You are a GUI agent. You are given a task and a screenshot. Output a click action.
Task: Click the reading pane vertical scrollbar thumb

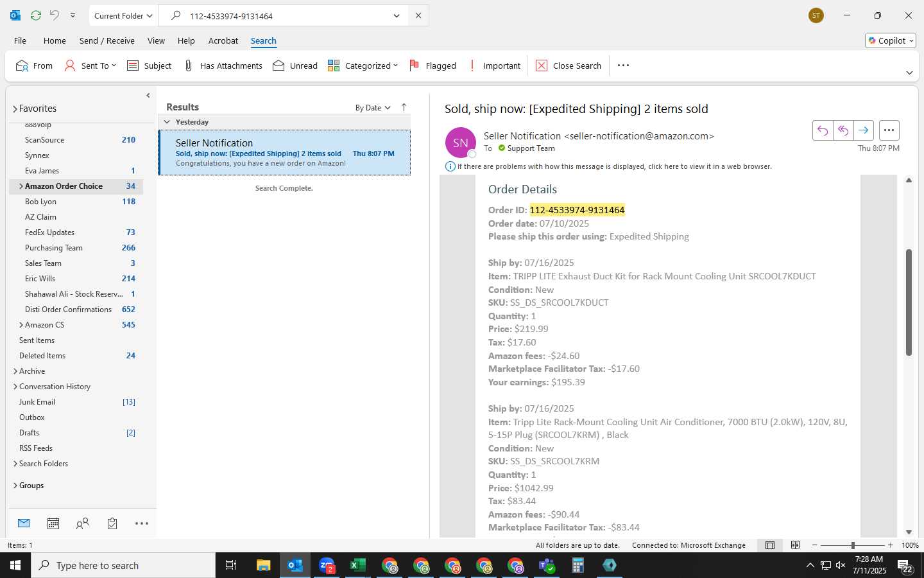click(x=909, y=302)
